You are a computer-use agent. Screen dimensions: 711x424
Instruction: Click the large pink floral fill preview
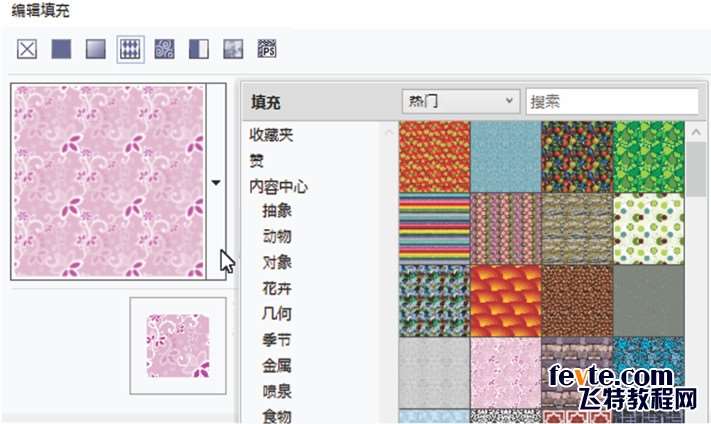109,181
